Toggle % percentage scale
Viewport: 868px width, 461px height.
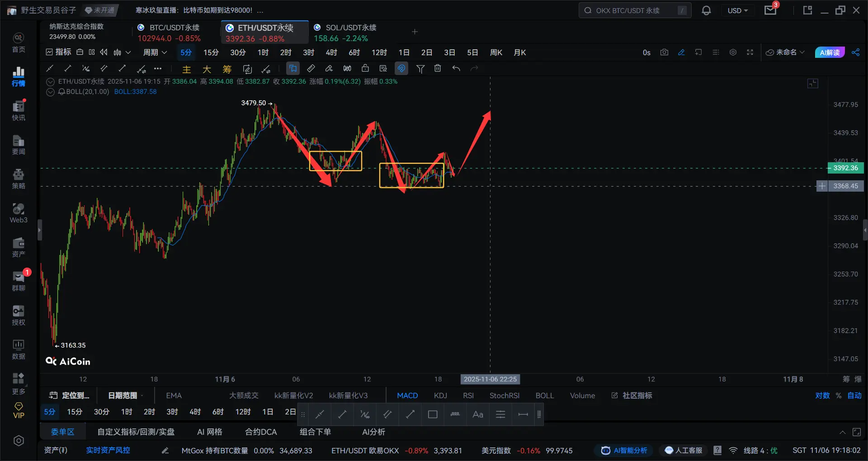[x=839, y=395]
